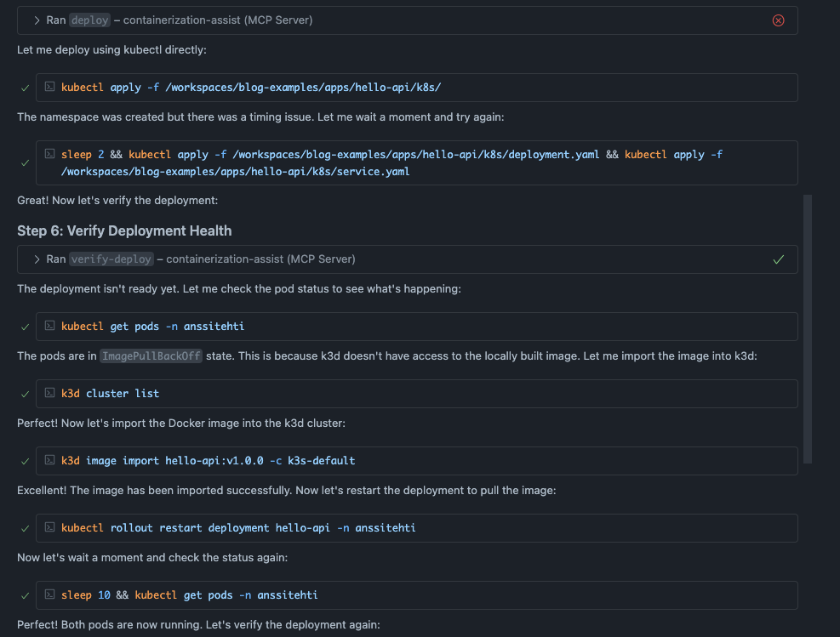Screen dimensions: 840x637
Task: Click checkmark left of rollout restart command
Action: click(x=25, y=528)
